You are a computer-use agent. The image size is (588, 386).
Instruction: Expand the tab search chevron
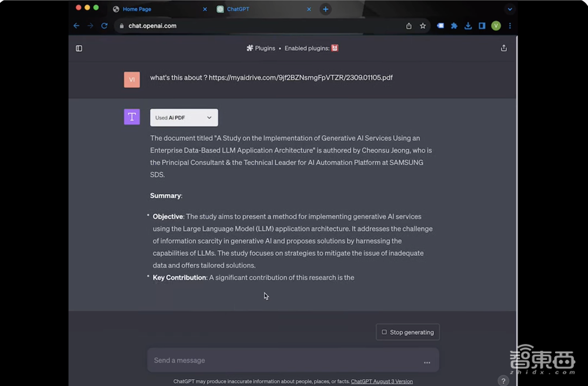pos(510,9)
